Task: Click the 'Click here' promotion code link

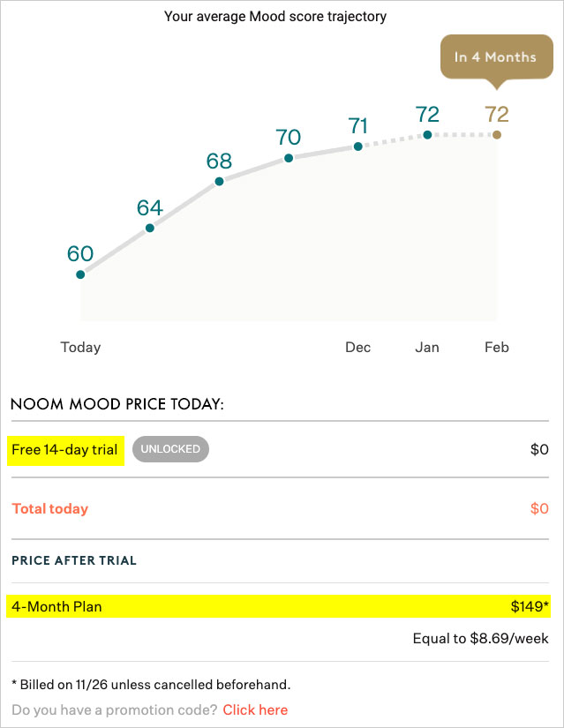Action: (x=255, y=709)
